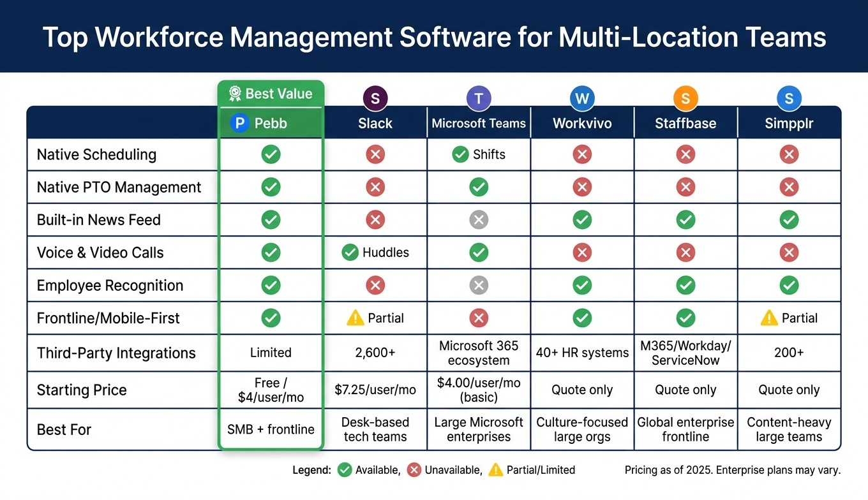
Task: Click the legend's Available green check icon
Action: tap(345, 470)
